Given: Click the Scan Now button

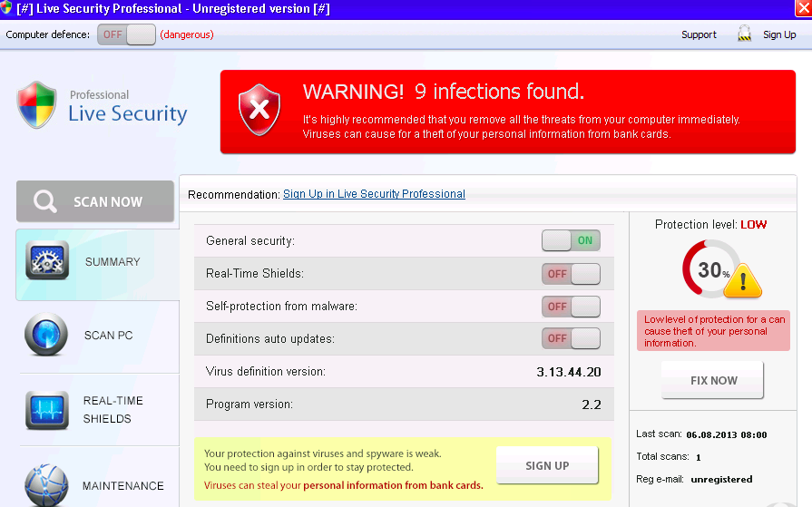Looking at the screenshot, I should (x=95, y=201).
